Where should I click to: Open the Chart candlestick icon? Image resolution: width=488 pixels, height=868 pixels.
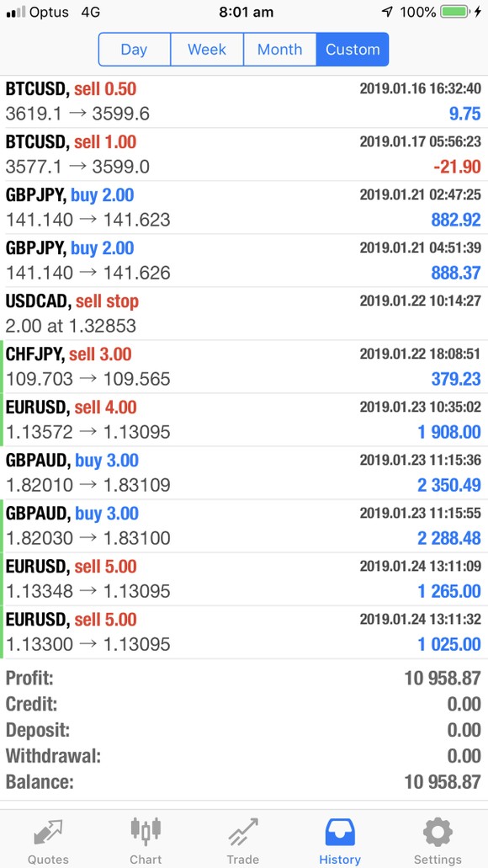pos(146,833)
